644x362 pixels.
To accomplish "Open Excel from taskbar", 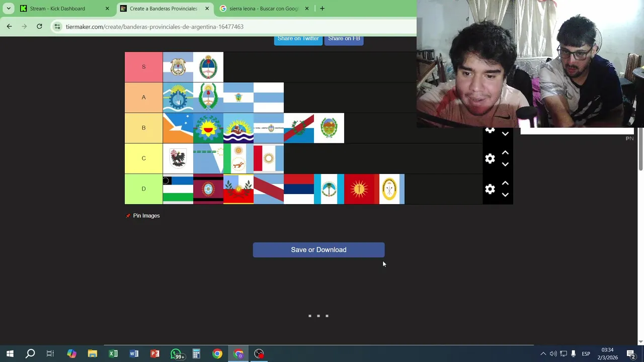I will point(113,353).
